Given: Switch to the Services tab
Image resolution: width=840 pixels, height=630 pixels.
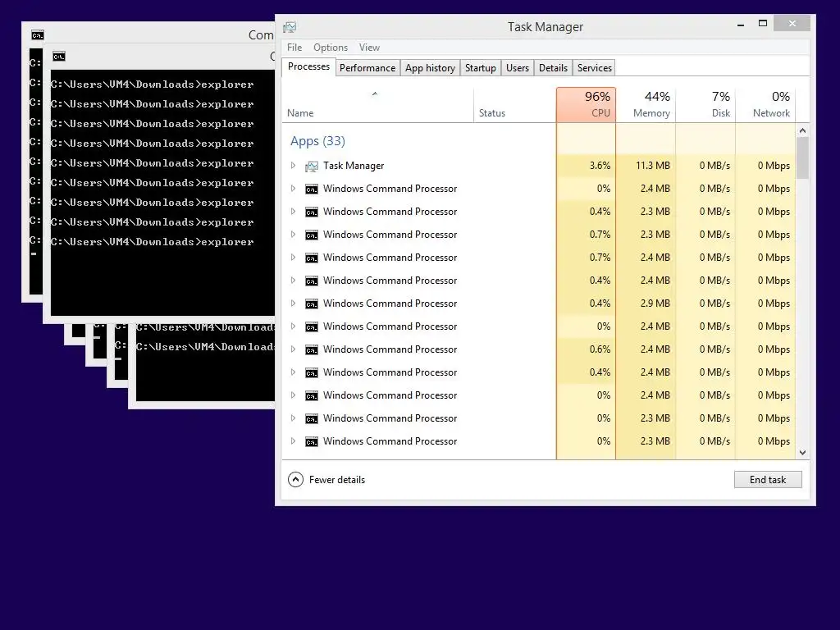Looking at the screenshot, I should [594, 68].
